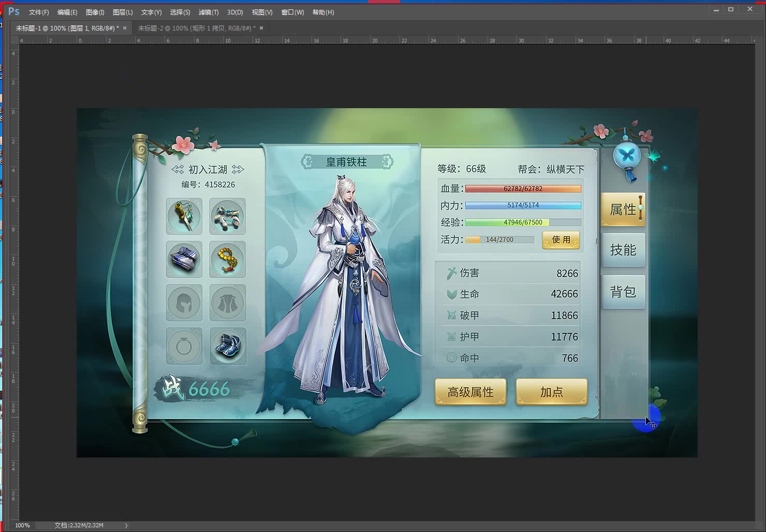This screenshot has height=532, width=766.
Task: Click the empty vest slot icon
Action: [x=227, y=303]
